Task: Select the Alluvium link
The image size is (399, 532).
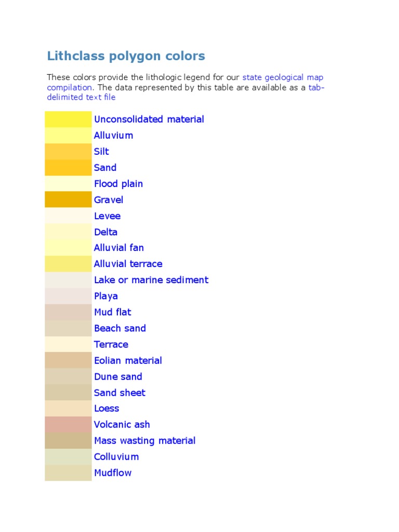Action: [x=113, y=136]
